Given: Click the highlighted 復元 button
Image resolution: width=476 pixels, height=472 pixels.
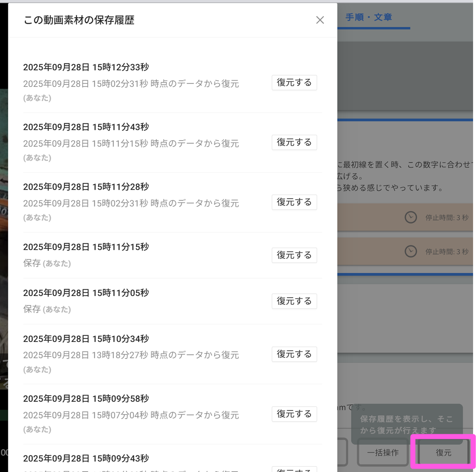Looking at the screenshot, I should pos(443,453).
